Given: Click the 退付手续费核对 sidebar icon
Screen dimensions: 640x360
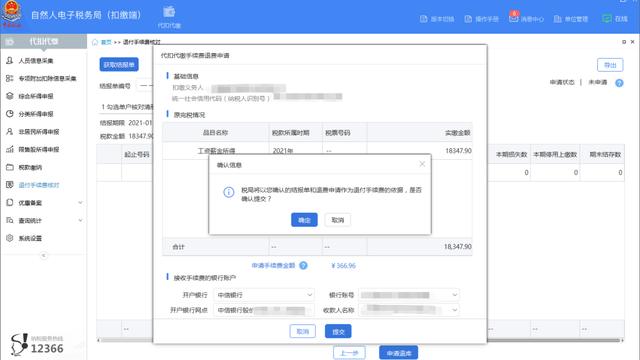Looking at the screenshot, I should click(x=9, y=185).
